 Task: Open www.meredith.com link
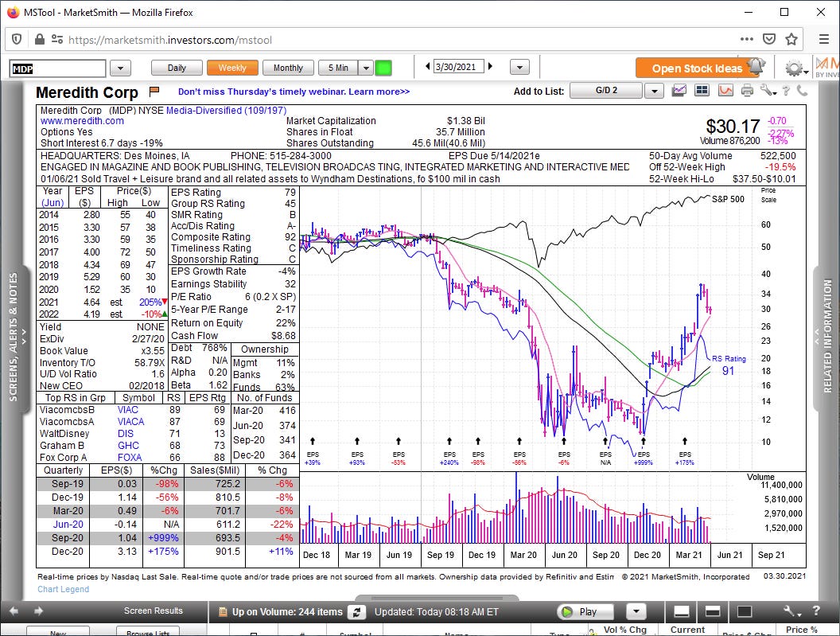(x=82, y=121)
